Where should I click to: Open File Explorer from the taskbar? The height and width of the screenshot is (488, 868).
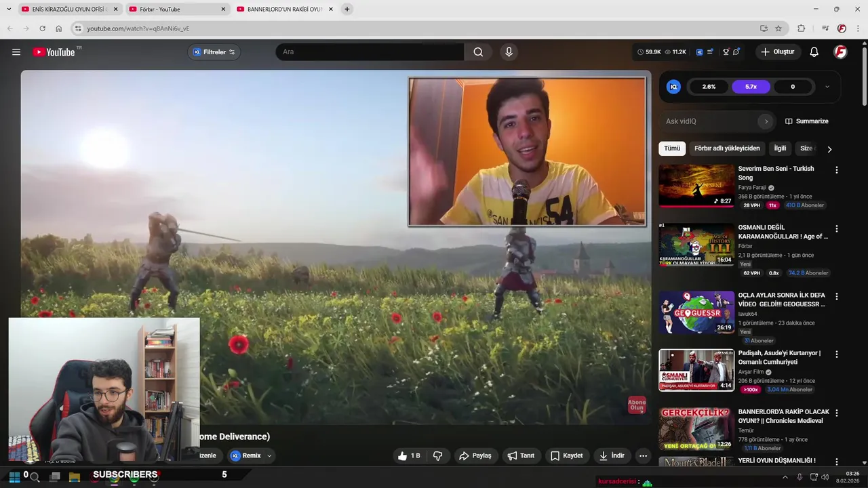(x=75, y=476)
